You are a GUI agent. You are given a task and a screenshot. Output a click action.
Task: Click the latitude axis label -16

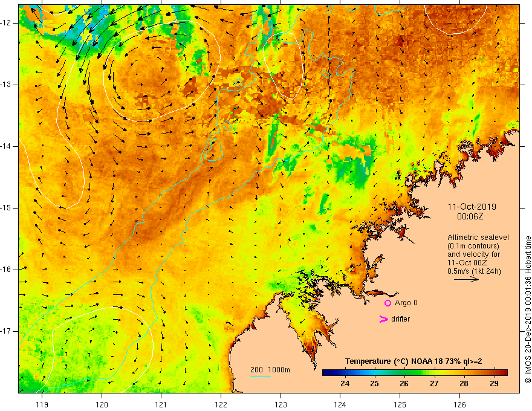coord(6,270)
